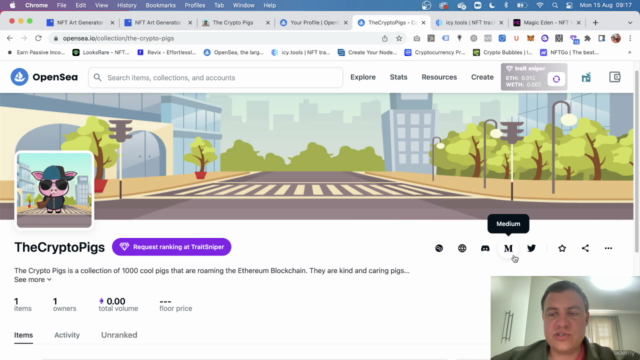
Task: Open Crypto Bubbles bookmark
Action: (502, 52)
